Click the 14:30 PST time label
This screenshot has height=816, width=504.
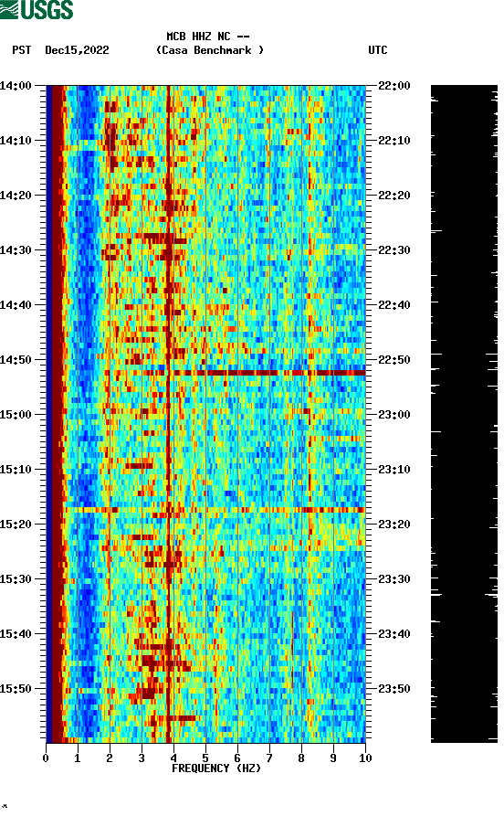[16, 250]
